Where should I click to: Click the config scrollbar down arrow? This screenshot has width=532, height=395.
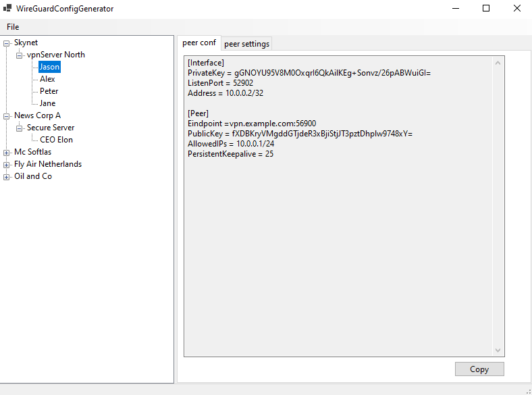click(x=498, y=350)
